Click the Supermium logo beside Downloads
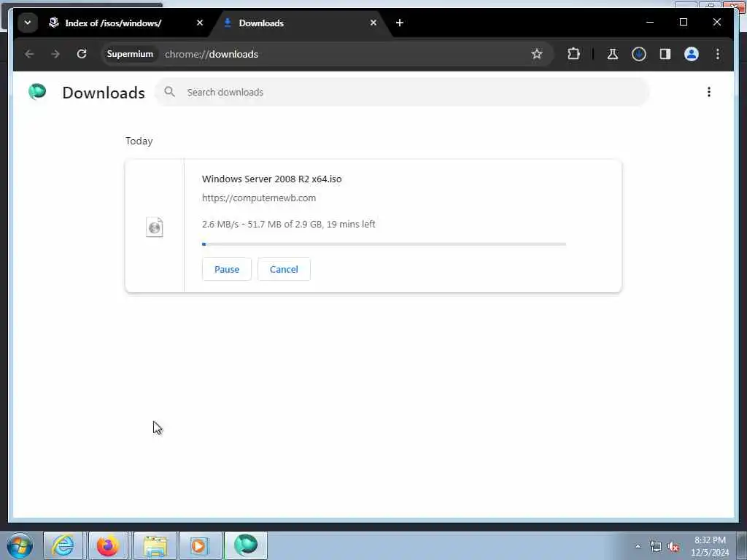747x560 pixels. (37, 92)
